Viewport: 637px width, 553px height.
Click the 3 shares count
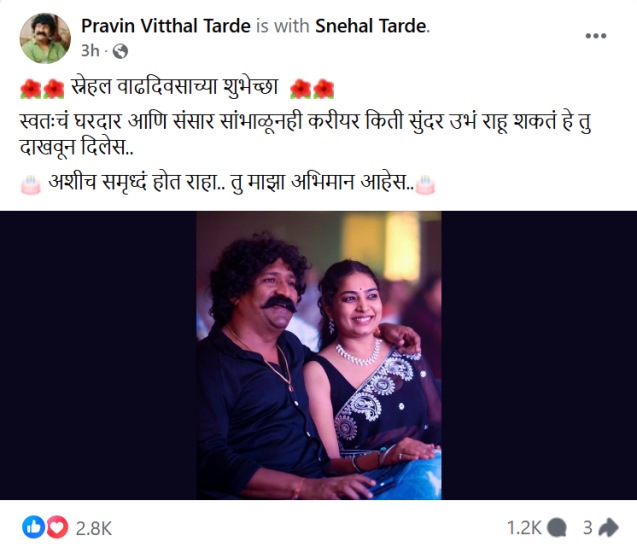coord(588,528)
